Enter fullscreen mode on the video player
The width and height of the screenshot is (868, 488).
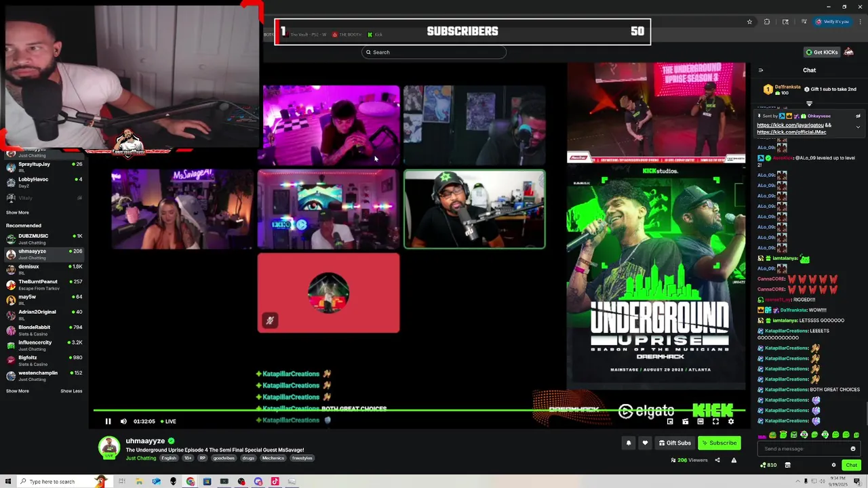click(715, 422)
